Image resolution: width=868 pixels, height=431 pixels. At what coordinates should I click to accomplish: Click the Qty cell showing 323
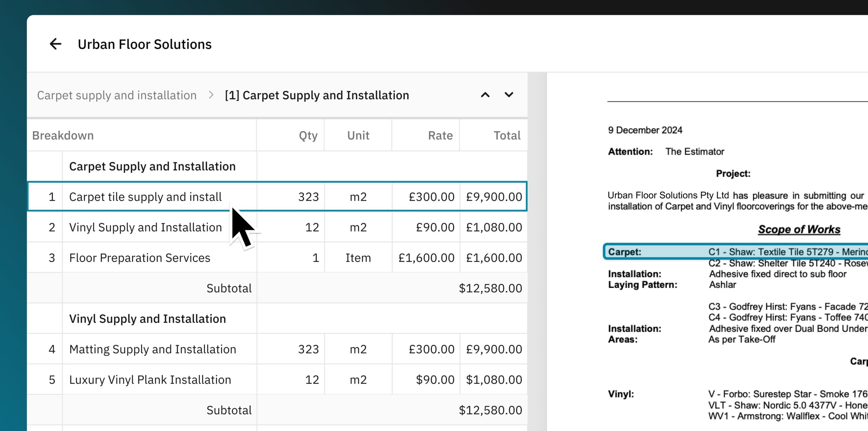pyautogui.click(x=308, y=196)
